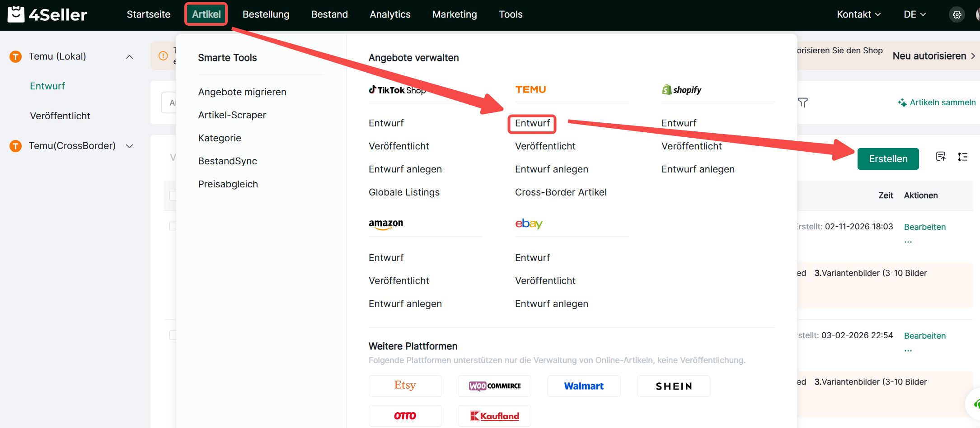Viewport: 980px width, 428px height.
Task: Select the Kaufland platform logo
Action: point(494,415)
